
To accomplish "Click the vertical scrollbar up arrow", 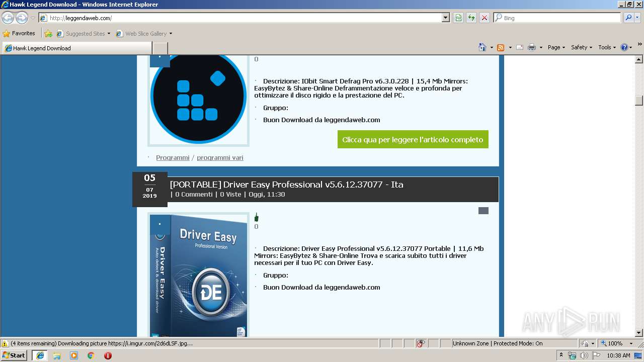I will coord(639,59).
